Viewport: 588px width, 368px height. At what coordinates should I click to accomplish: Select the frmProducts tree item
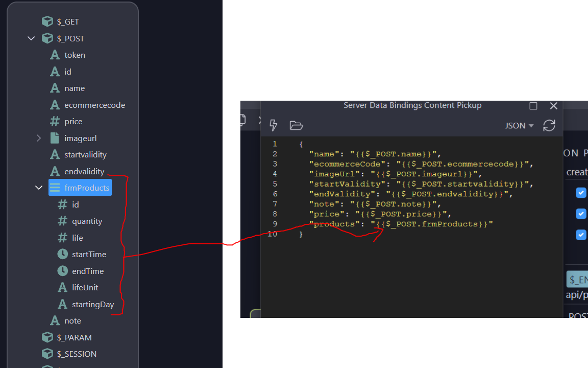pos(86,188)
